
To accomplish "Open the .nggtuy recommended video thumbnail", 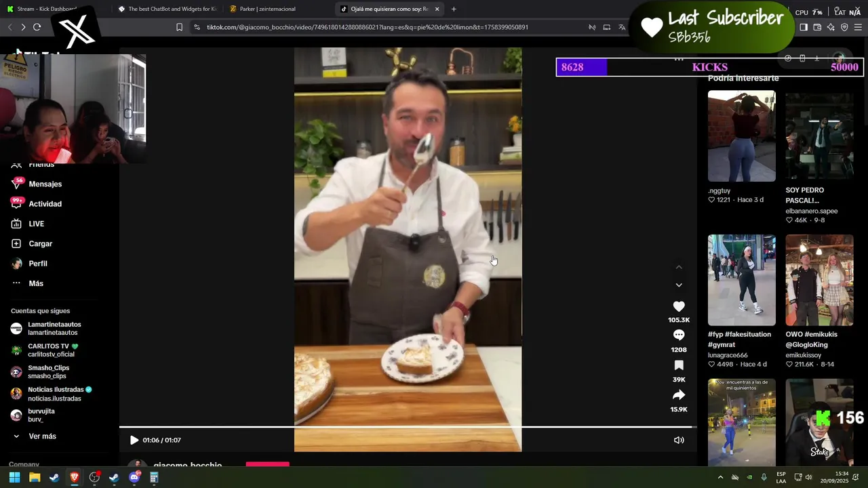I will [742, 136].
